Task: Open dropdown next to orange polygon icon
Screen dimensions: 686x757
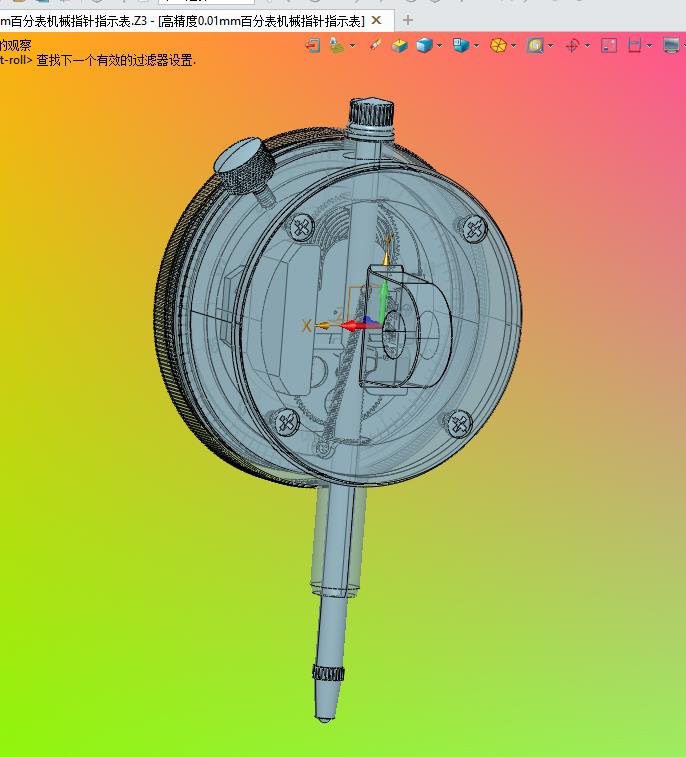Action: [513, 46]
